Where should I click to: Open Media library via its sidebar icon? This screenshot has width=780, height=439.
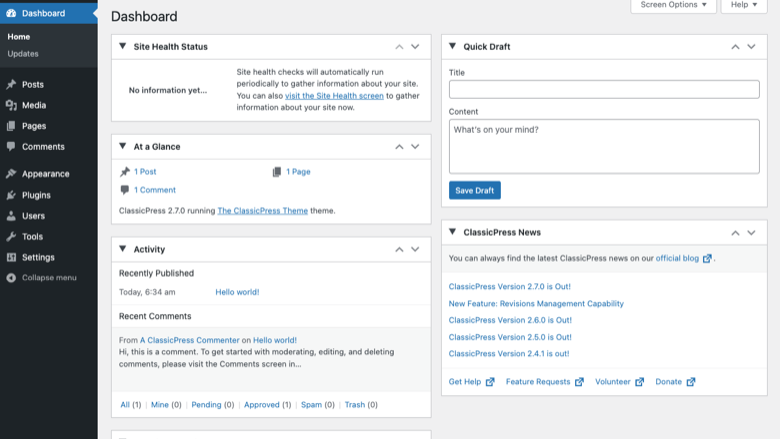[11, 105]
